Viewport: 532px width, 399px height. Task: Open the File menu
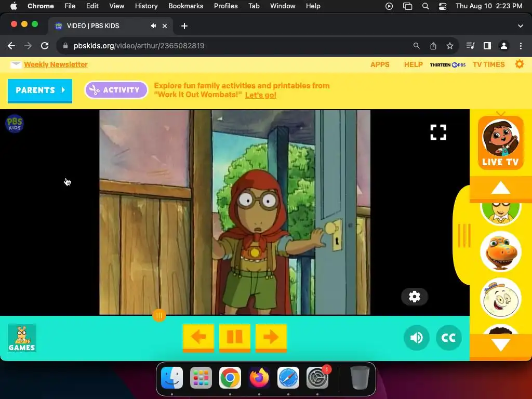(70, 6)
